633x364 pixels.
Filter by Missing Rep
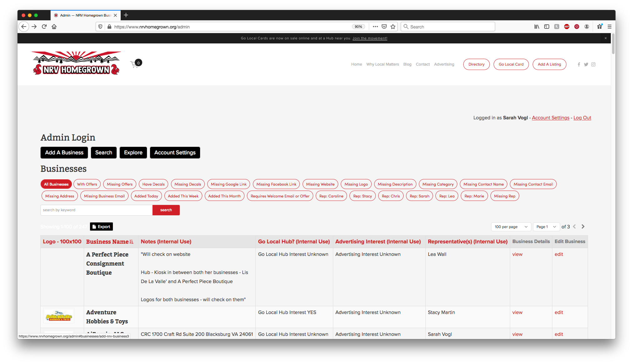click(505, 196)
